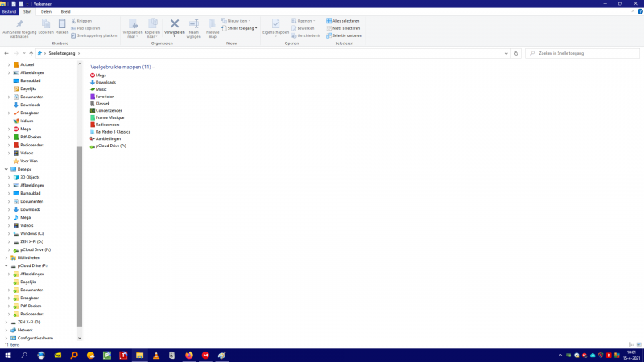Click the Plakken icon in Klembord group
The height and width of the screenshot is (362, 644).
(x=62, y=25)
